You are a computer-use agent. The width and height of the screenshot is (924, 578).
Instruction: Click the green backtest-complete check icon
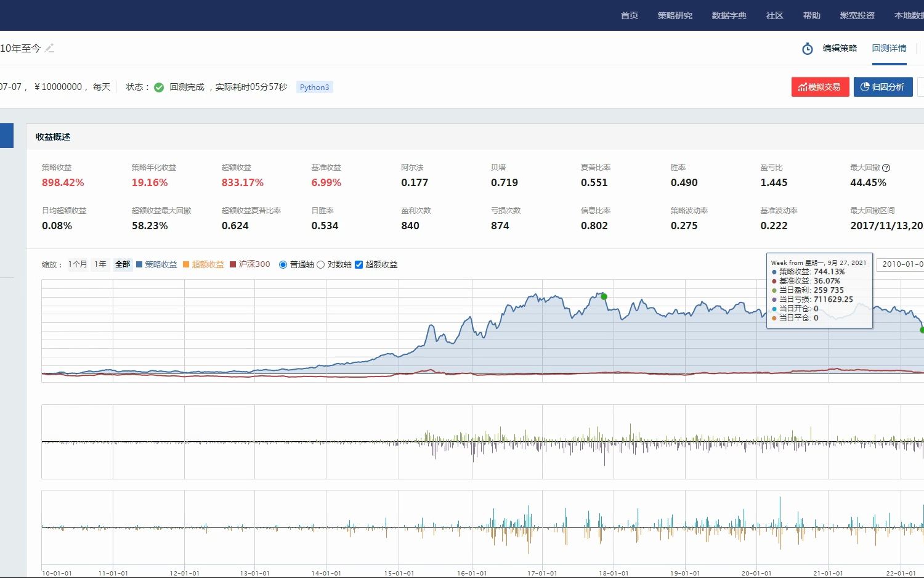click(x=159, y=88)
